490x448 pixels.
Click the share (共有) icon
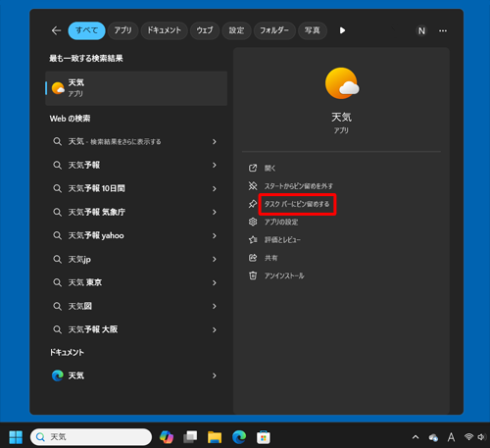coord(253,258)
